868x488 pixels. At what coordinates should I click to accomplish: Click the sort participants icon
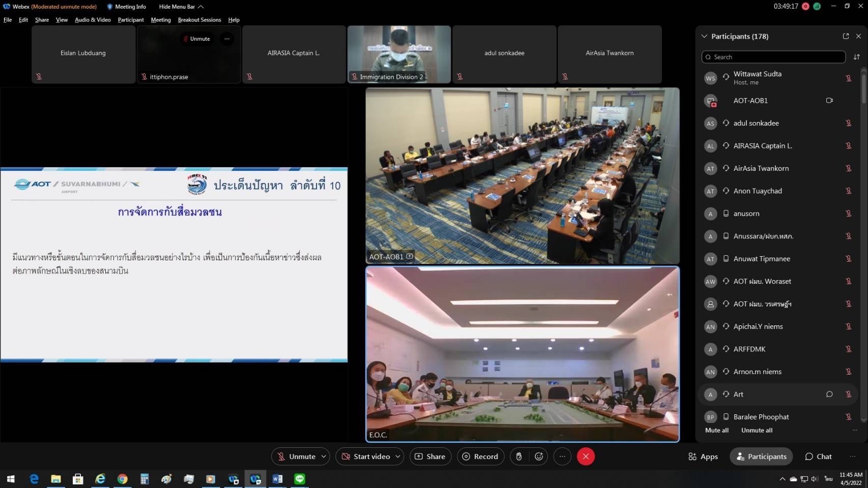click(x=857, y=57)
